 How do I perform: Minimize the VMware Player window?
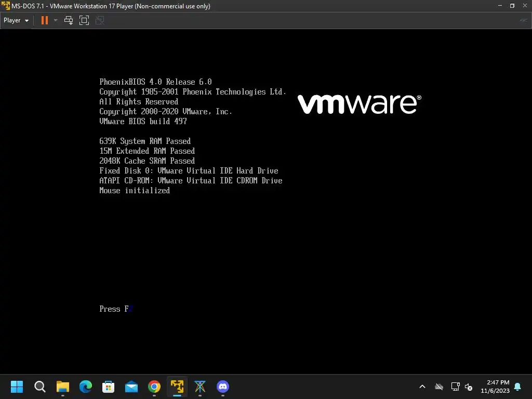(x=500, y=6)
